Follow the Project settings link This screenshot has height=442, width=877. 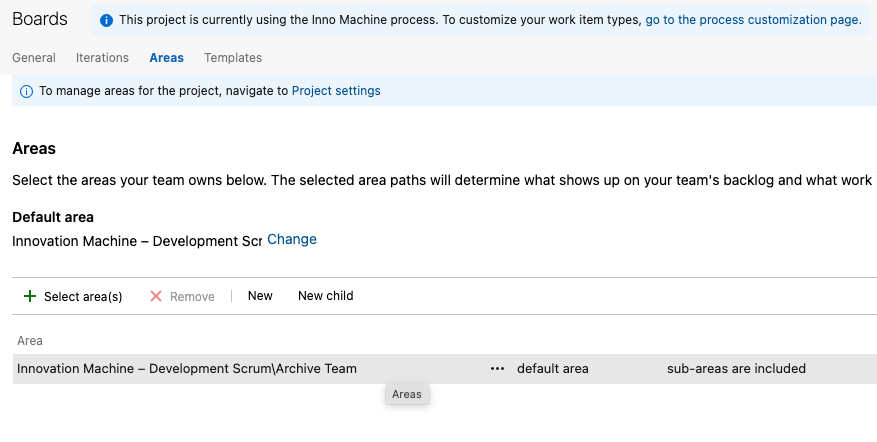point(336,91)
